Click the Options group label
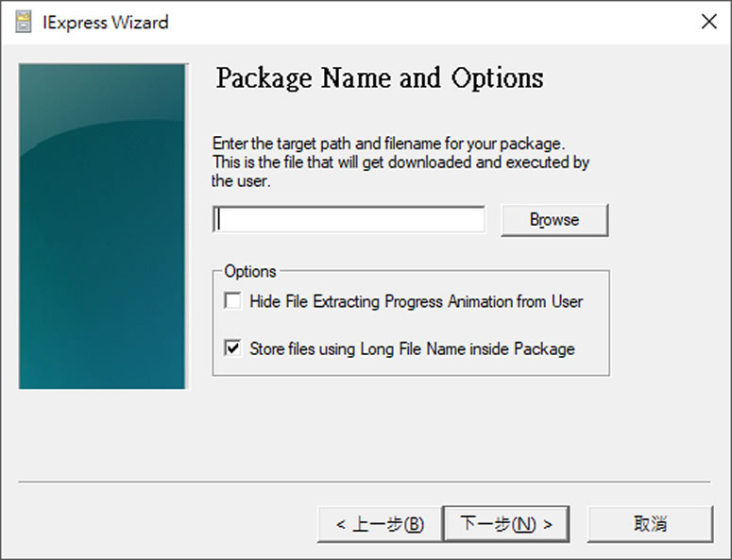The image size is (732, 560). click(249, 271)
